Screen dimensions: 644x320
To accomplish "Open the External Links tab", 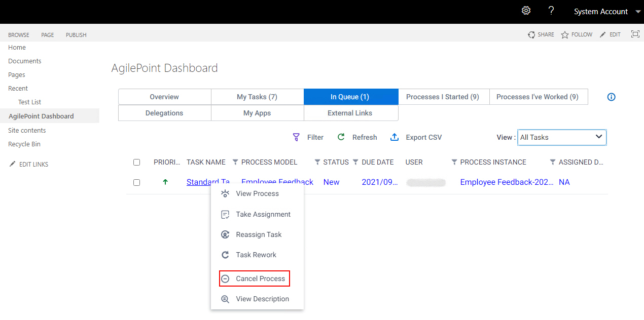I will (x=350, y=113).
